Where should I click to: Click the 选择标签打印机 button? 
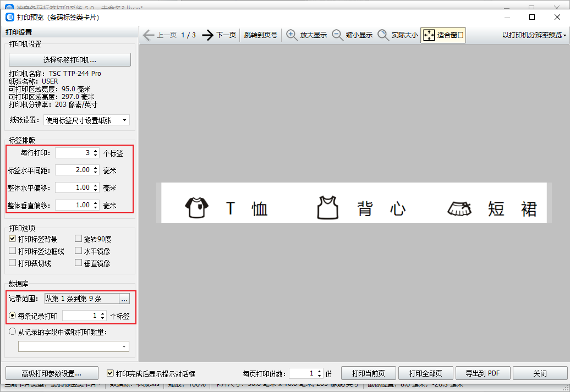pyautogui.click(x=70, y=60)
